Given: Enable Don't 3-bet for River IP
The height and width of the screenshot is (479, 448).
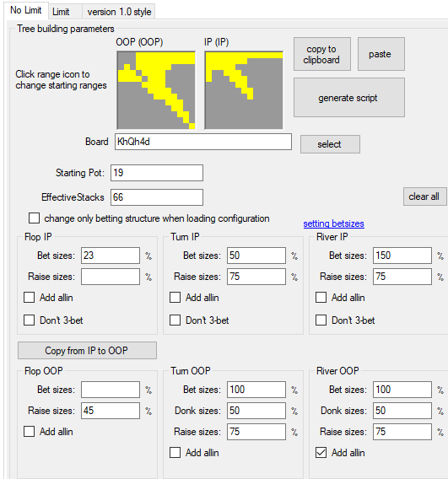Looking at the screenshot, I should tap(321, 320).
